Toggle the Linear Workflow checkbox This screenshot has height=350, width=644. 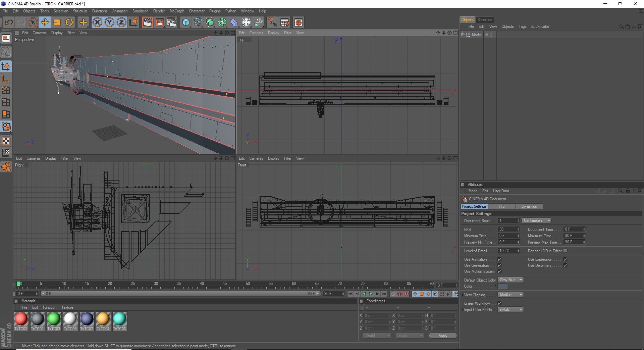499,303
